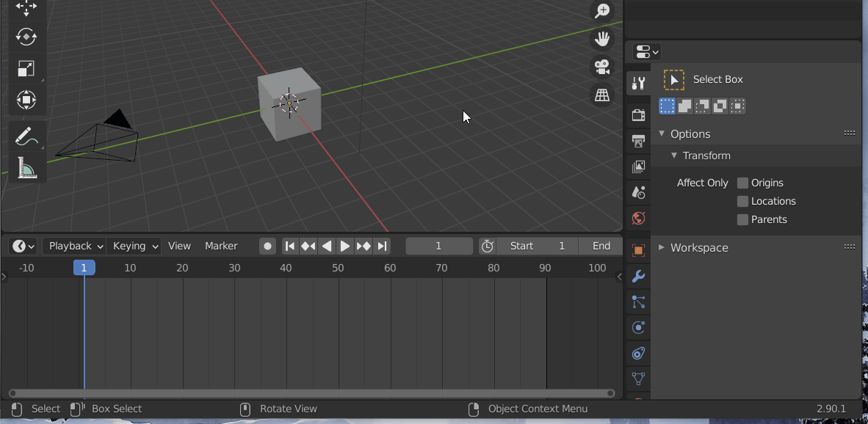Viewport: 868px width, 424px height.
Task: Open the Physics properties tab
Action: [638, 328]
